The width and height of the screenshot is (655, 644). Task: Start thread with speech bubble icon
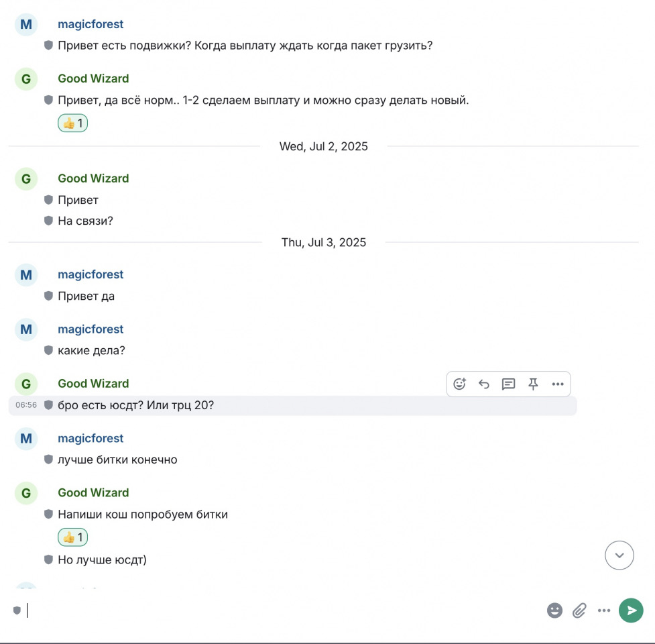click(x=508, y=384)
